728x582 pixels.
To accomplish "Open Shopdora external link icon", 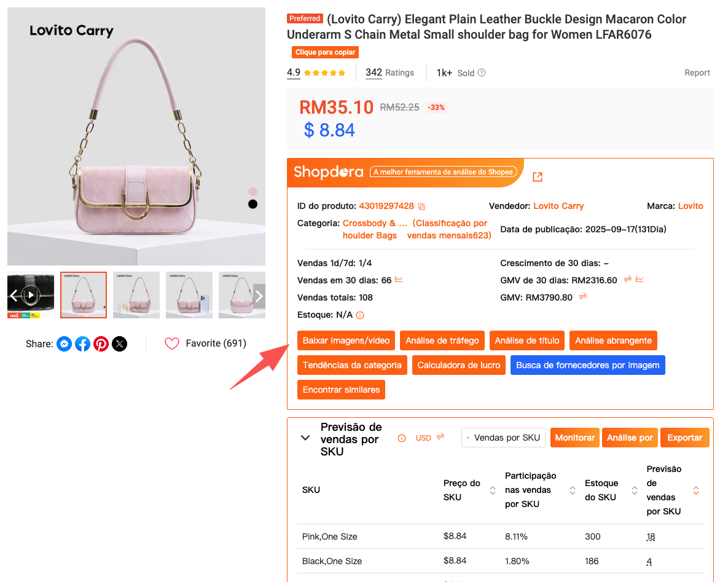I will (538, 177).
